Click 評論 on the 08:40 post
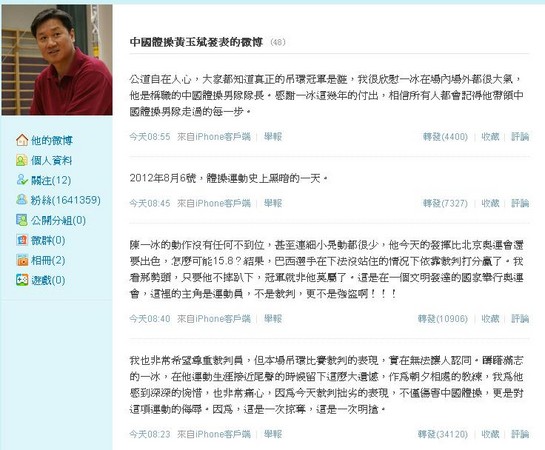This screenshot has width=545, height=450. (x=520, y=319)
